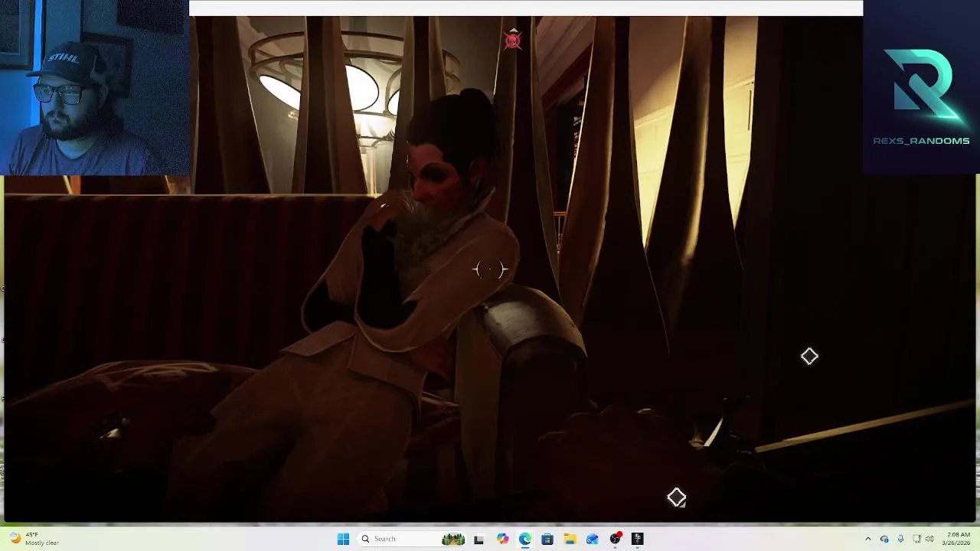Open OBS app with red notification badge
This screenshot has height=551, width=980.
pos(615,539)
